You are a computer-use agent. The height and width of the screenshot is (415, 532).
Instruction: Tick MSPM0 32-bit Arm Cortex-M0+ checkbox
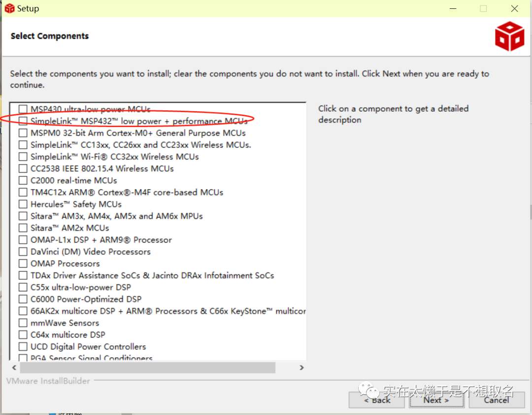[23, 133]
